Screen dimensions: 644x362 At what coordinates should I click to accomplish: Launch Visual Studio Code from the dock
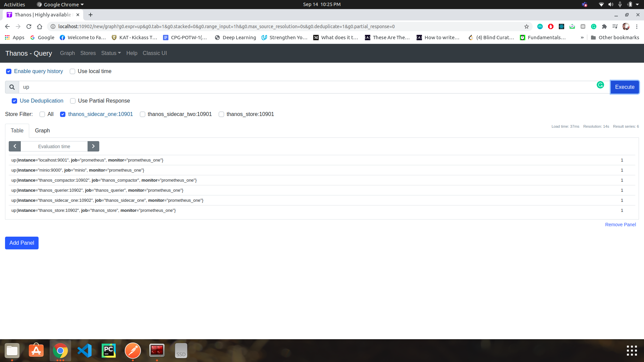point(85,351)
